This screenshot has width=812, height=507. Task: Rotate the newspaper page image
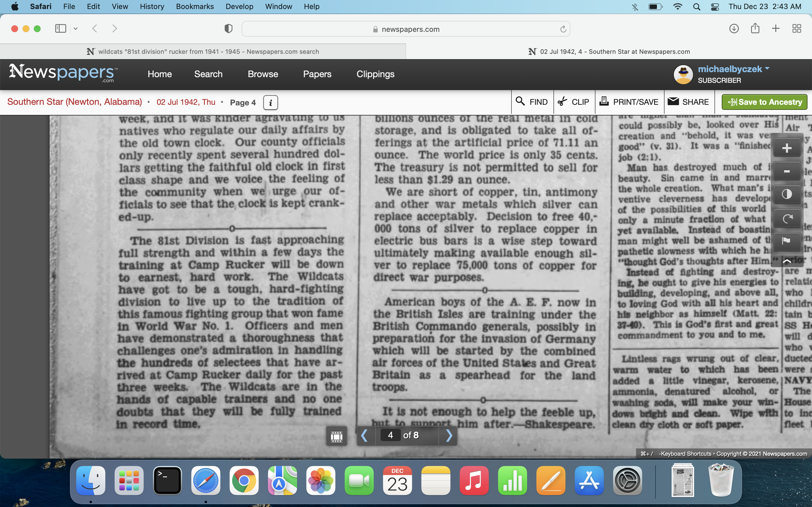point(787,218)
